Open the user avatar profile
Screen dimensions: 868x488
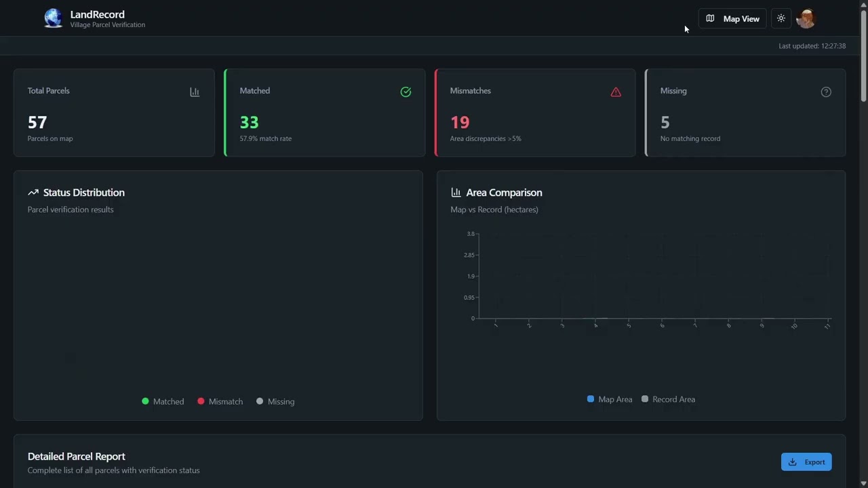(806, 18)
